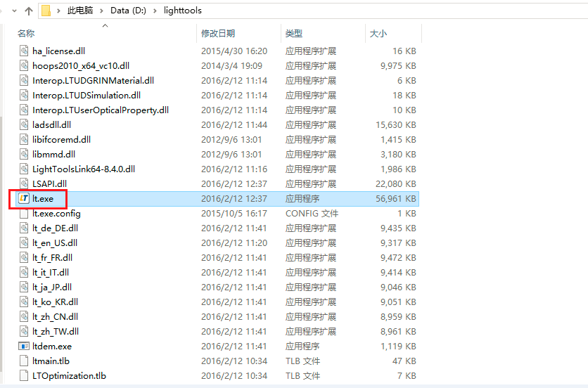Click the lt_ja_JP.dll file icon
Image resolution: width=588 pixels, height=388 pixels.
(24, 287)
